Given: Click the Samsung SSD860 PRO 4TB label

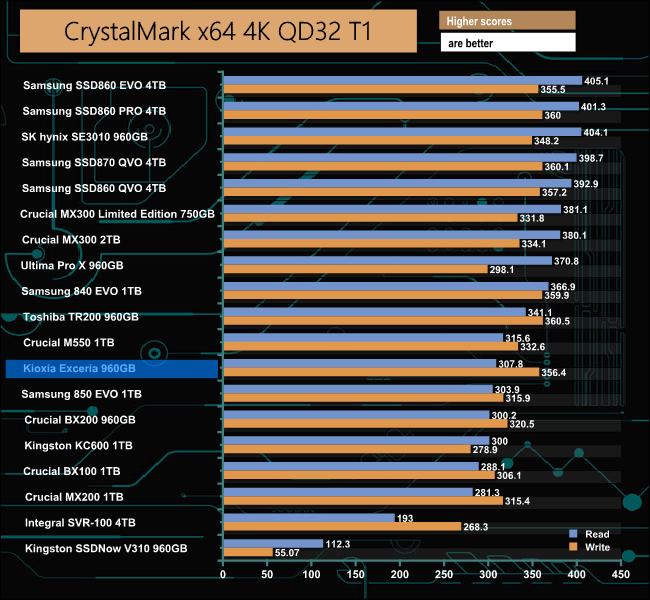Looking at the screenshot, I should (94, 111).
